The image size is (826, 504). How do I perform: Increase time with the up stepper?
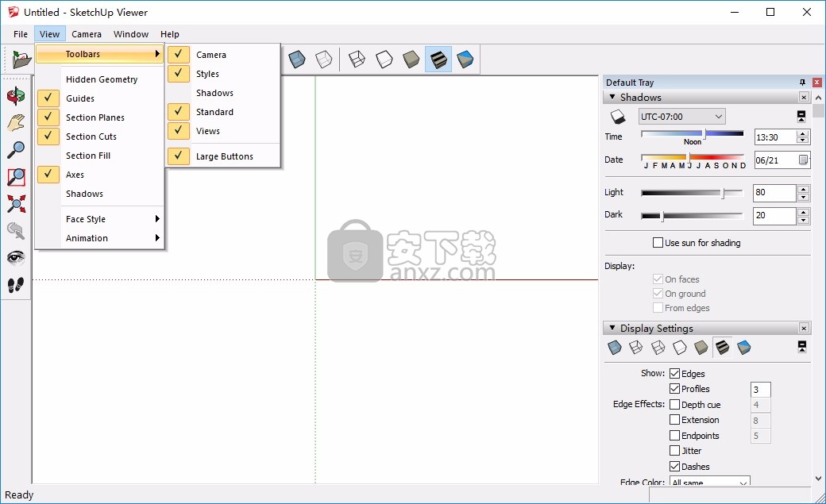(803, 134)
